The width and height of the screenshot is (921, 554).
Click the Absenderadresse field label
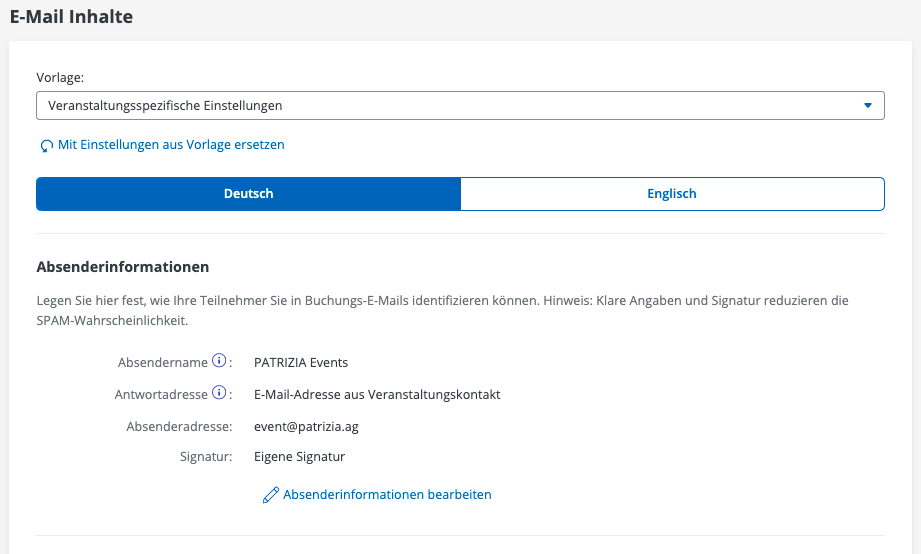(x=179, y=427)
